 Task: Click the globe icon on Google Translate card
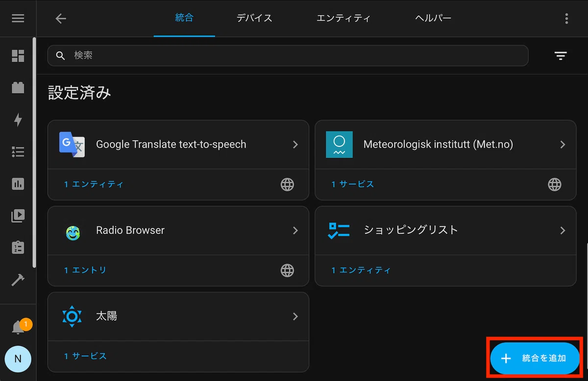(x=287, y=184)
